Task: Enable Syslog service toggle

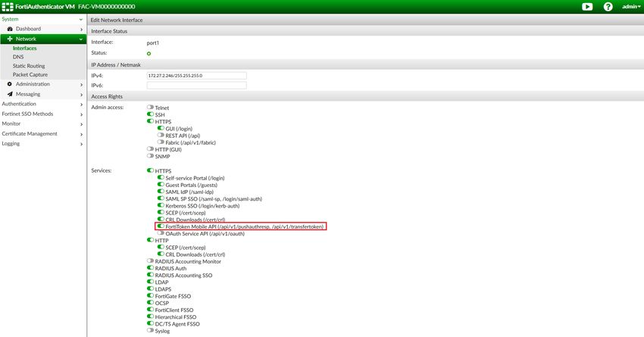Action: click(x=150, y=330)
